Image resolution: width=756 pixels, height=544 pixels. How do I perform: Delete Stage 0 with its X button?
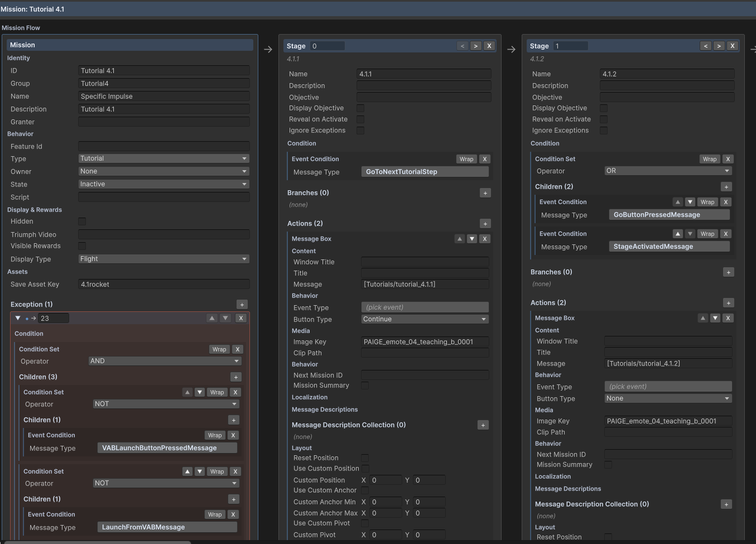(x=489, y=46)
